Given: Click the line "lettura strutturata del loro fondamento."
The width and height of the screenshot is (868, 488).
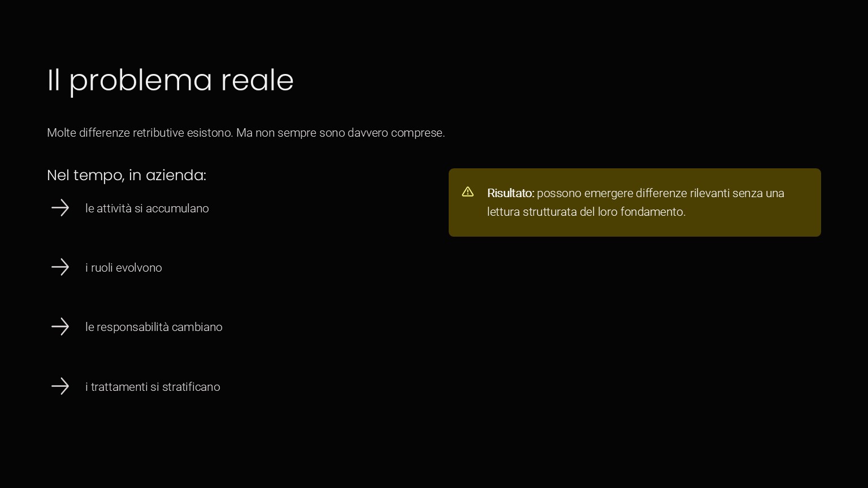Looking at the screenshot, I should pos(586,212).
